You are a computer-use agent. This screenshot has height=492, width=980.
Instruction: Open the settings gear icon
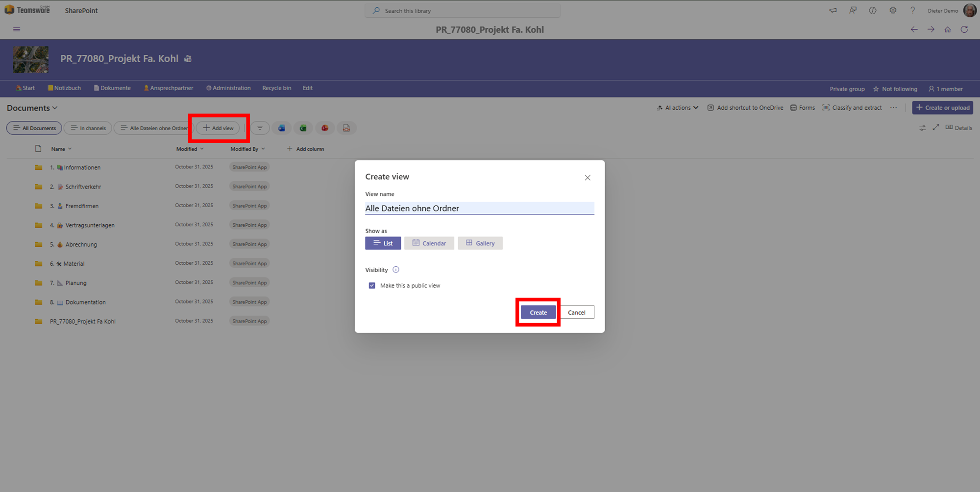[x=893, y=10]
